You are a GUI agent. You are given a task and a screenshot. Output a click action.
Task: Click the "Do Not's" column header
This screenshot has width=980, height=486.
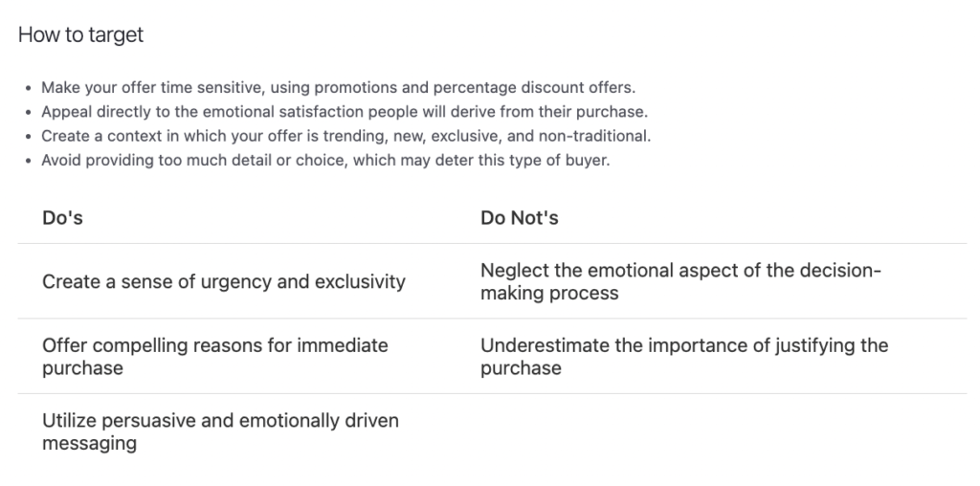click(519, 218)
